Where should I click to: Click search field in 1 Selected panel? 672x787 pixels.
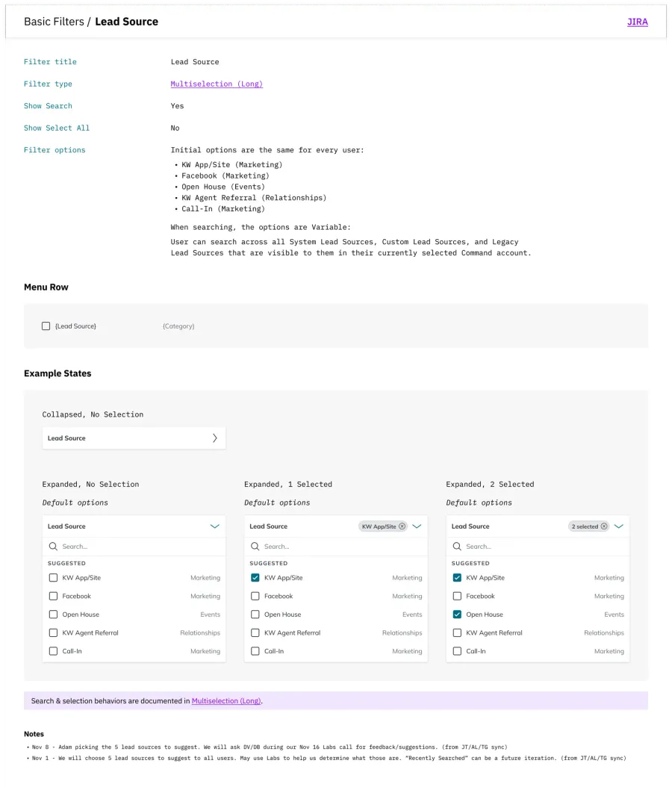[336, 547]
